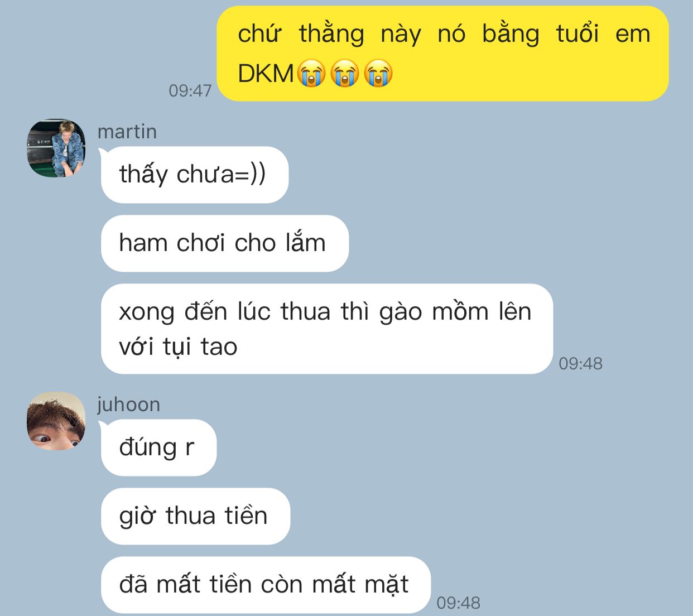Viewport: 693px width, 616px height.
Task: Tap the empty chat background right of 'đúng r'
Action: 446,447
